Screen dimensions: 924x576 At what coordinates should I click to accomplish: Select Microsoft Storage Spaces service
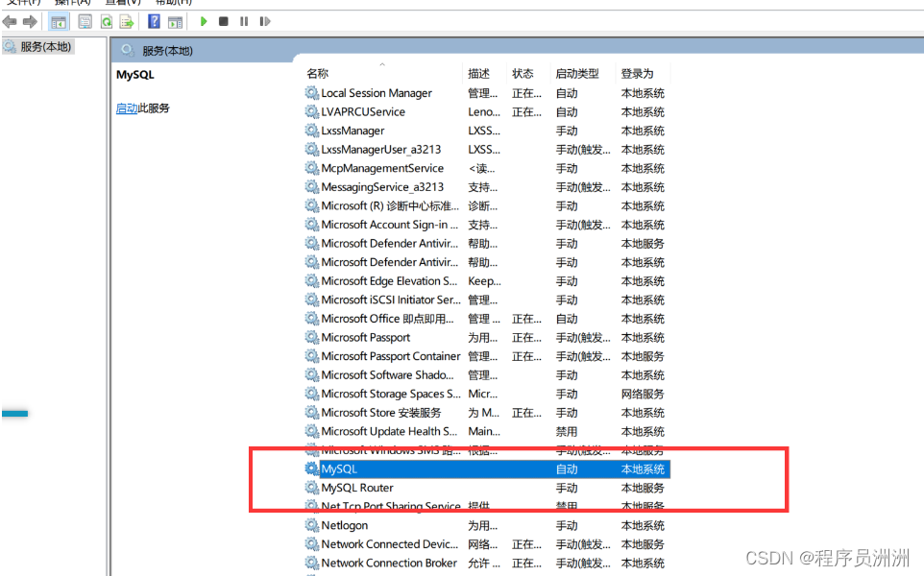(391, 394)
